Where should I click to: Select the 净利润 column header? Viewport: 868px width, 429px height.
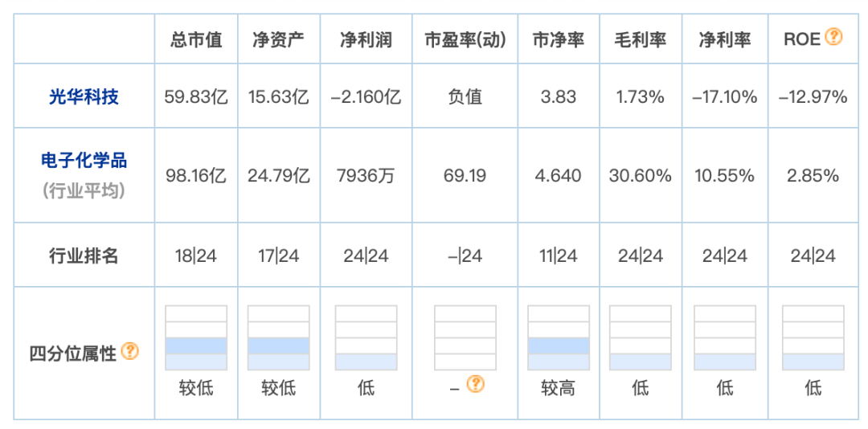366,39
